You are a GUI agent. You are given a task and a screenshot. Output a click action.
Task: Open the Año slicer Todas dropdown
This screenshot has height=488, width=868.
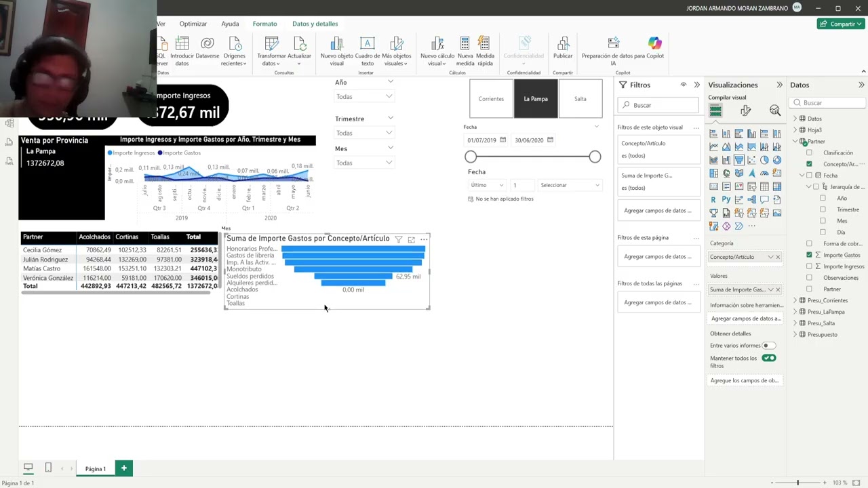364,96
